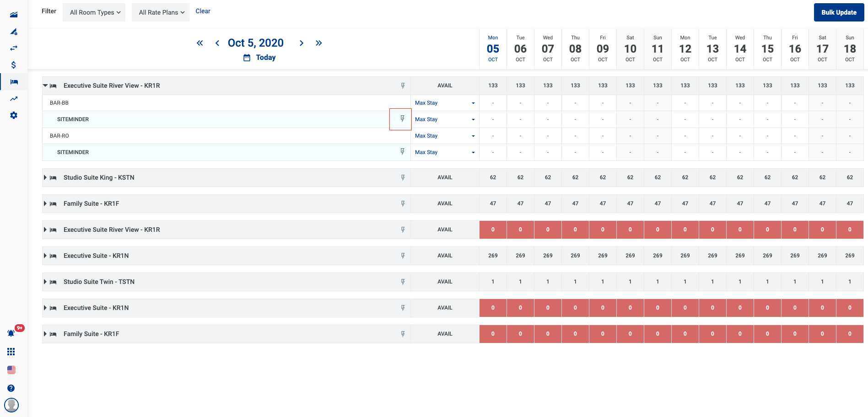This screenshot has width=868, height=417.
Task: Collapse the first Executive Suite River View row
Action: point(45,86)
